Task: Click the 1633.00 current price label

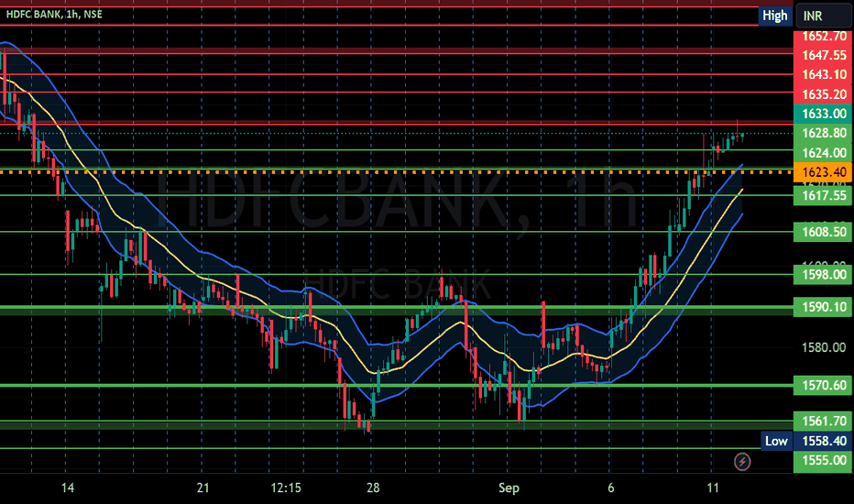Action: tap(824, 114)
